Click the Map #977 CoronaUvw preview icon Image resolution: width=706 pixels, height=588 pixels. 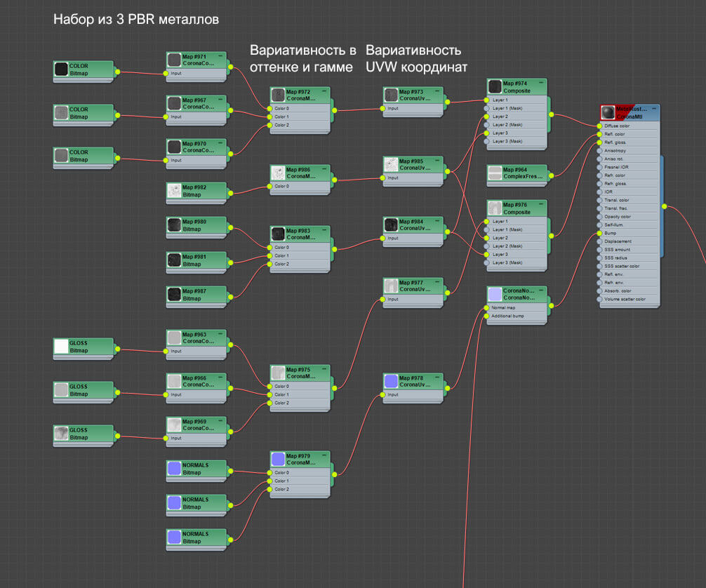(x=392, y=286)
